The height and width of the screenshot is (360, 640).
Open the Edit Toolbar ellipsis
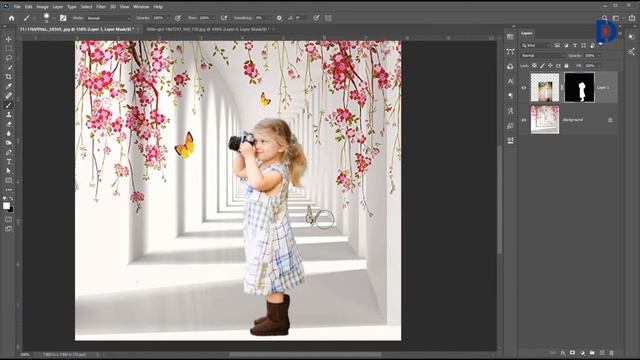click(x=9, y=190)
